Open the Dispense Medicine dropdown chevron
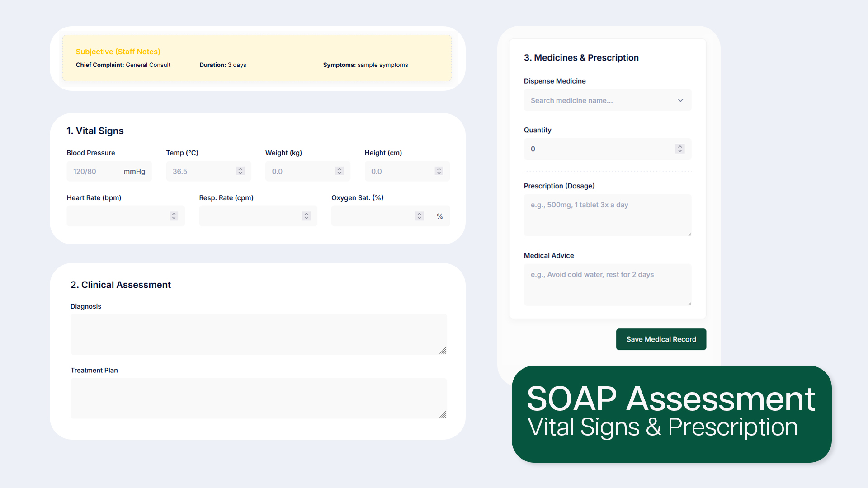Screen dimensions: 868x488 [680, 100]
